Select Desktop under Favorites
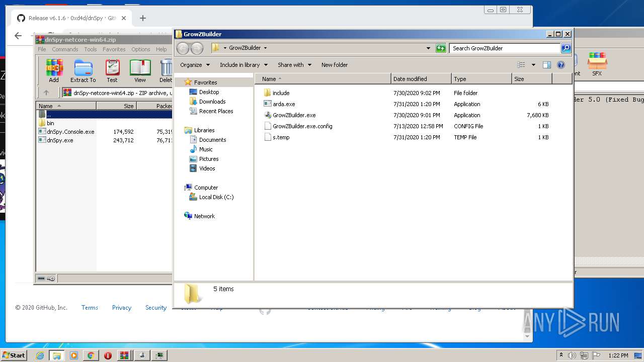 click(x=209, y=92)
